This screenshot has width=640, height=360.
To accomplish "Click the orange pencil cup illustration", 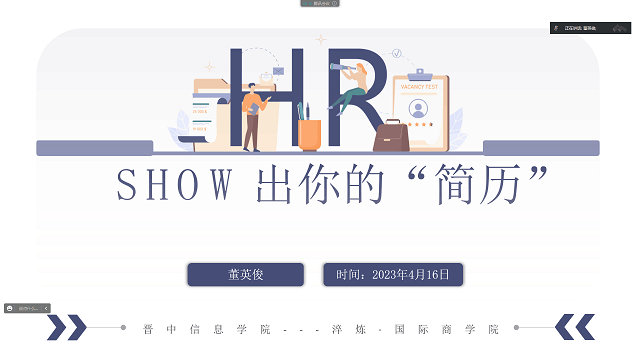I will 309,135.
